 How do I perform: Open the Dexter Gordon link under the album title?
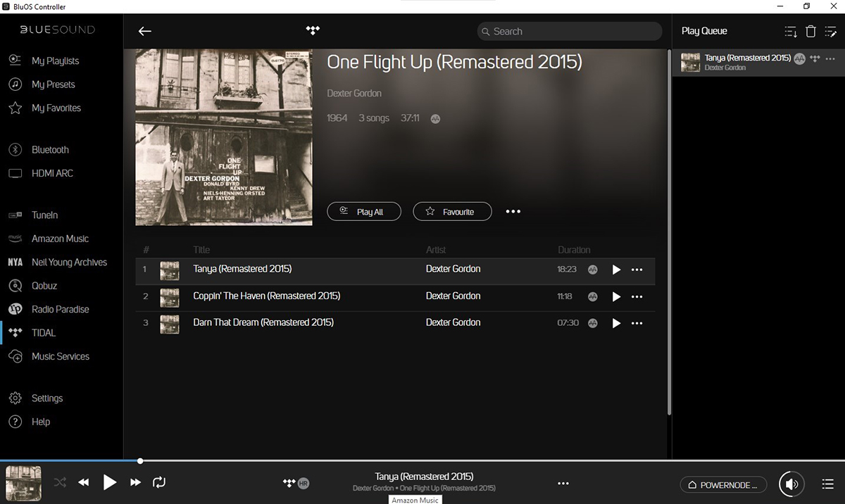pos(354,94)
